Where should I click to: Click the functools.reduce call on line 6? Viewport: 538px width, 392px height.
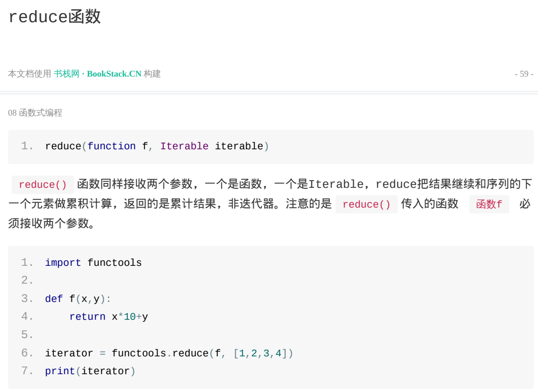[x=160, y=353]
